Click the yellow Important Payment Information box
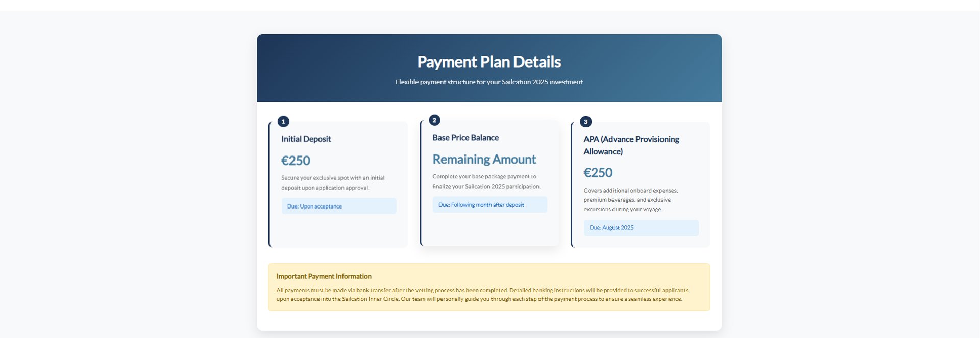This screenshot has height=338, width=980. click(x=489, y=287)
